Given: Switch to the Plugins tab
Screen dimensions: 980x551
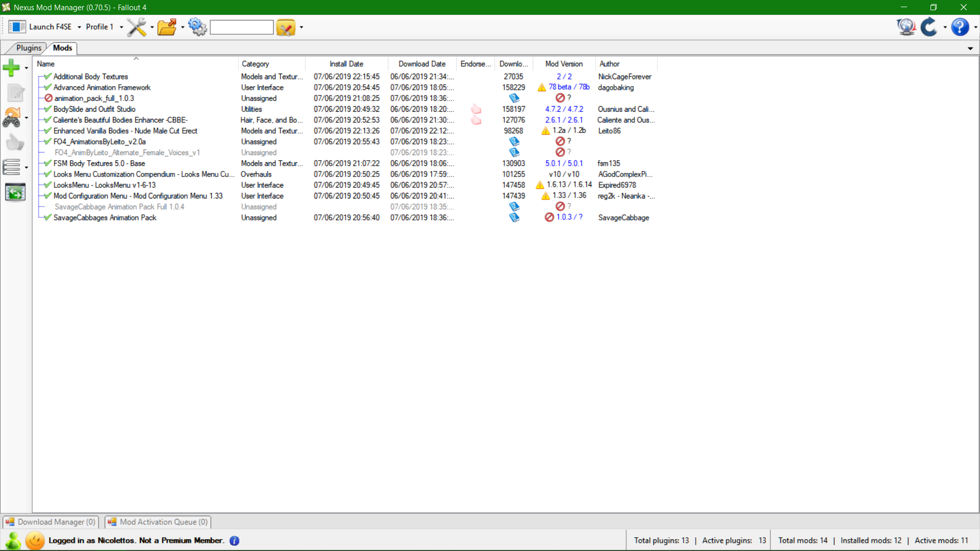Looking at the screenshot, I should pyautogui.click(x=29, y=48).
